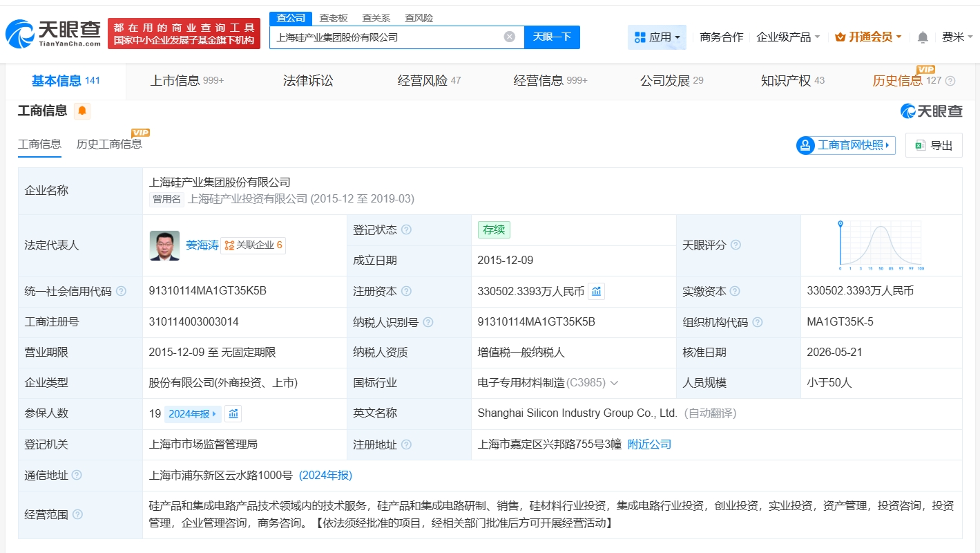The image size is (980, 553).
Task: Click 上海市市场监督管理局 registration authority
Action: [203, 444]
